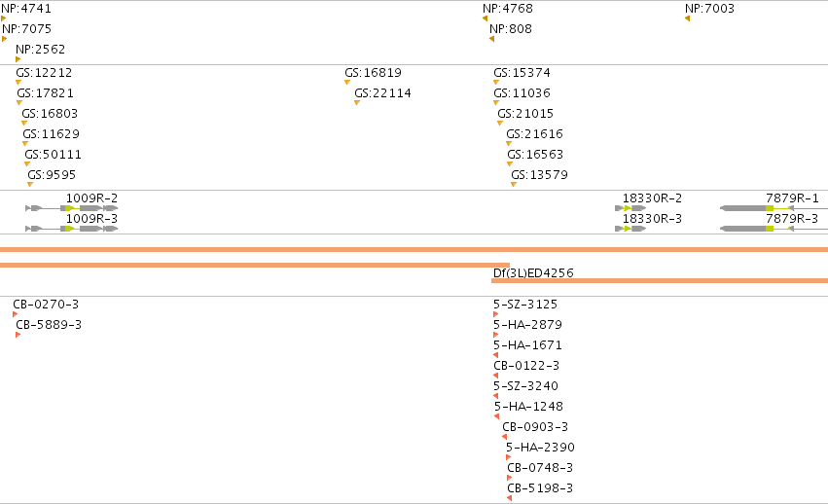Select the GS:12212 insertion label
The height and width of the screenshot is (504, 828).
click(44, 73)
